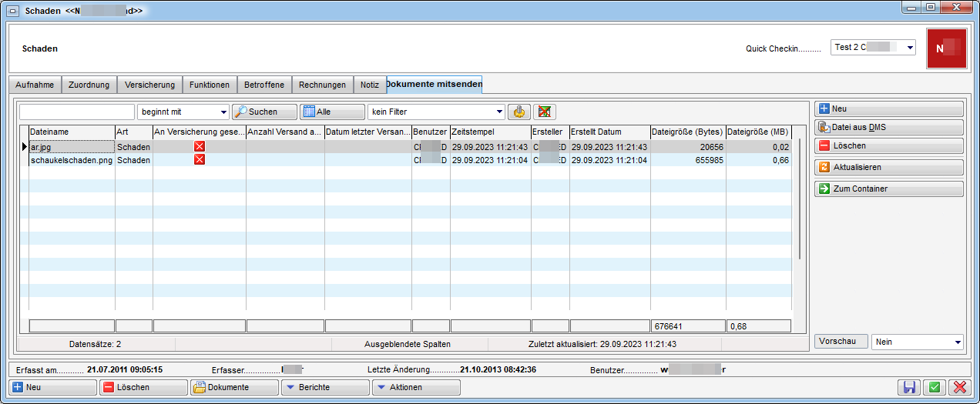Switch to the Versicherung tab

(x=150, y=85)
